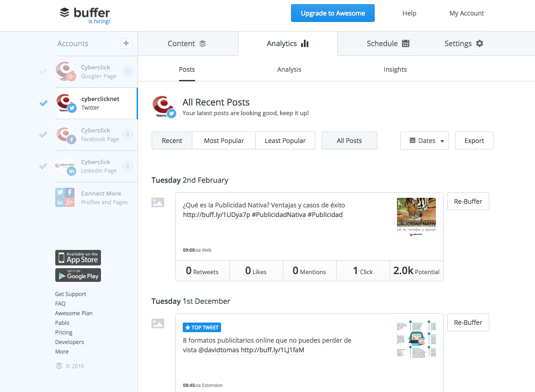Open the buff.ly/1LJ1faM link

click(x=272, y=350)
